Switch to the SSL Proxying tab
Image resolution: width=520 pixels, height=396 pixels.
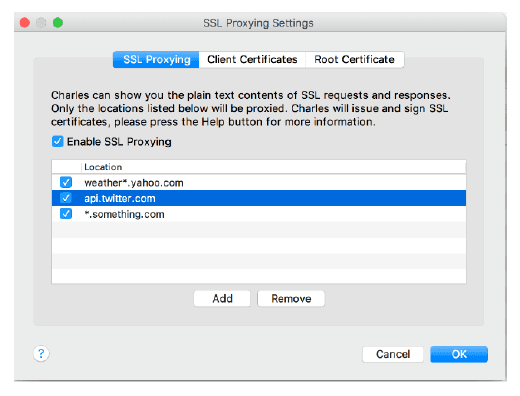pos(156,60)
